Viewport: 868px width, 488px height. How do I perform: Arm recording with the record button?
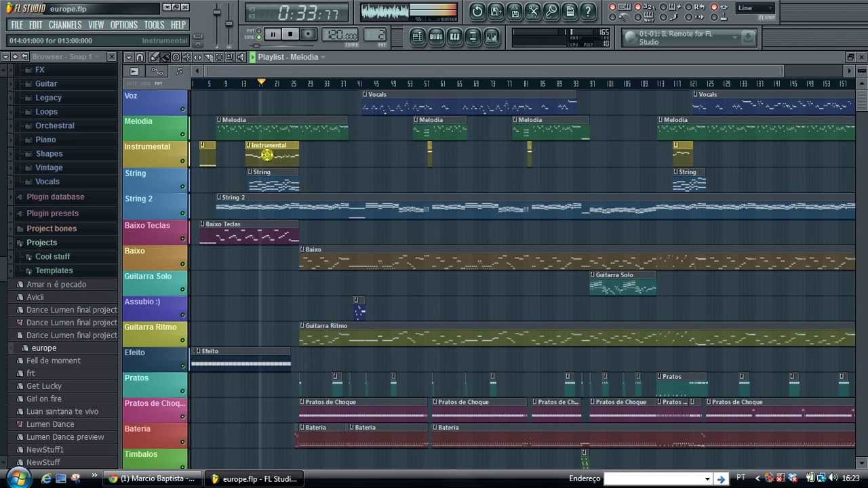(309, 34)
